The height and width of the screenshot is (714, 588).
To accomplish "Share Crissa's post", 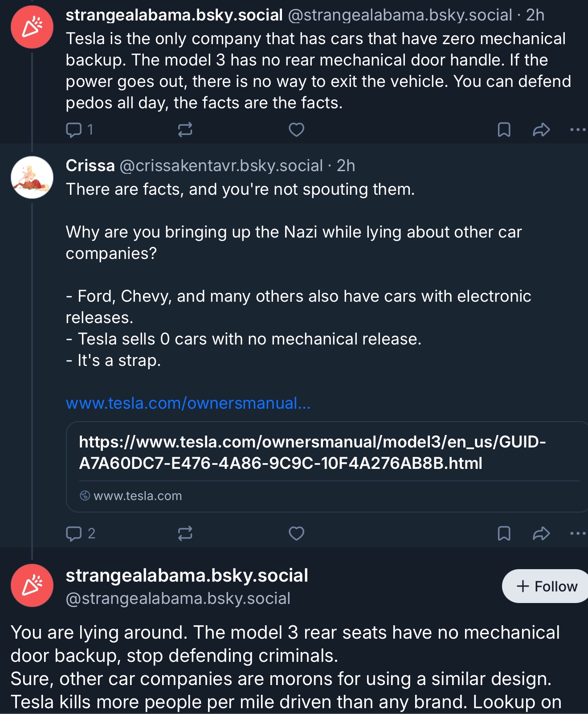I will coord(541,533).
